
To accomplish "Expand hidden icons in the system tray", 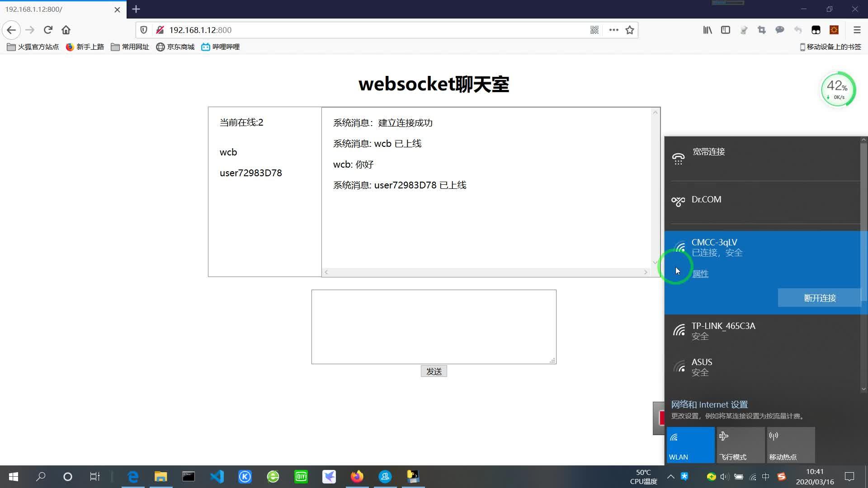I will 670,476.
